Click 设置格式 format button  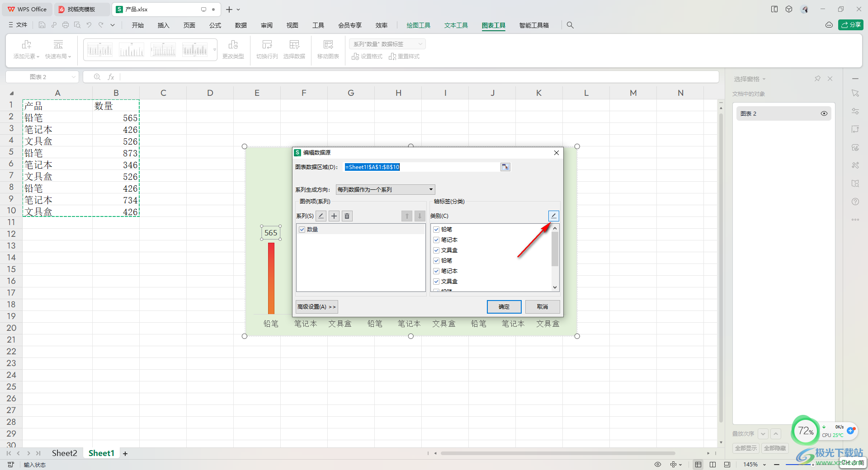[x=367, y=56]
